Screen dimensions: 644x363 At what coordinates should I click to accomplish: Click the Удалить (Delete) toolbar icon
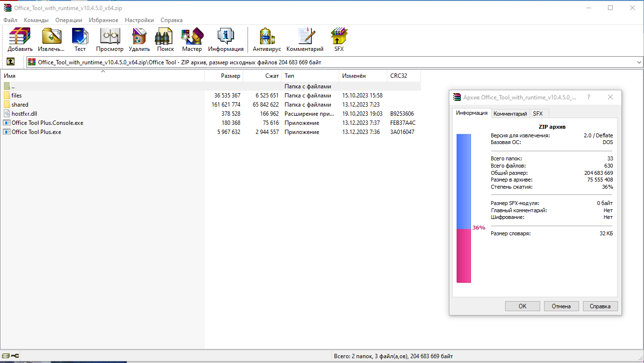[x=139, y=40]
